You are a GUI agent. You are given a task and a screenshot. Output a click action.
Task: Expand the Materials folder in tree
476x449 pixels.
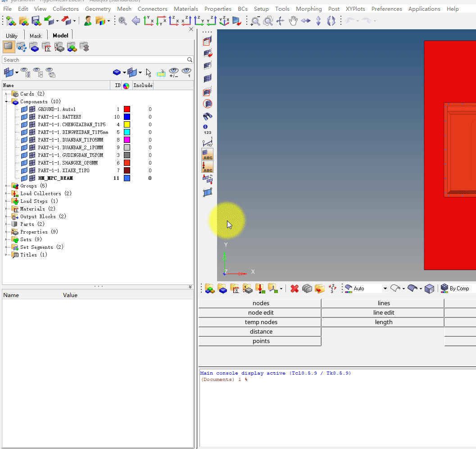(x=7, y=209)
